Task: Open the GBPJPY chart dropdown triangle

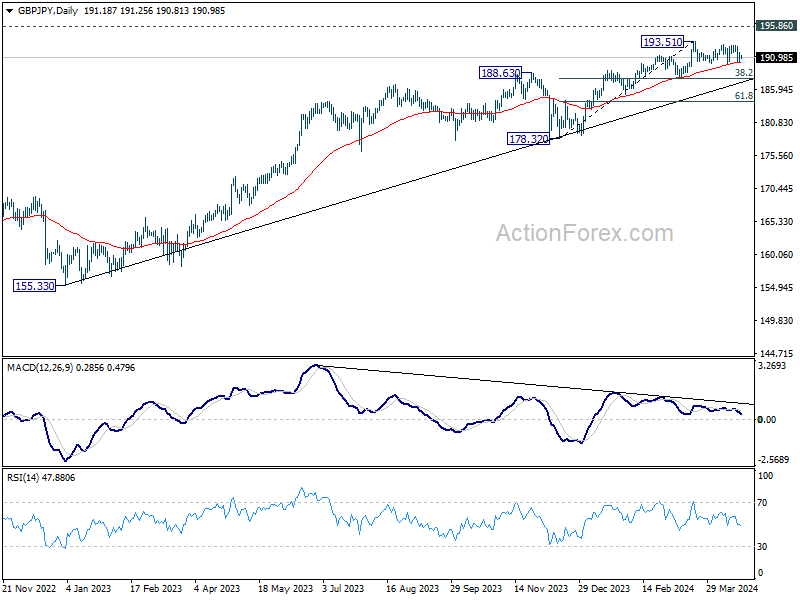Action: [9, 11]
